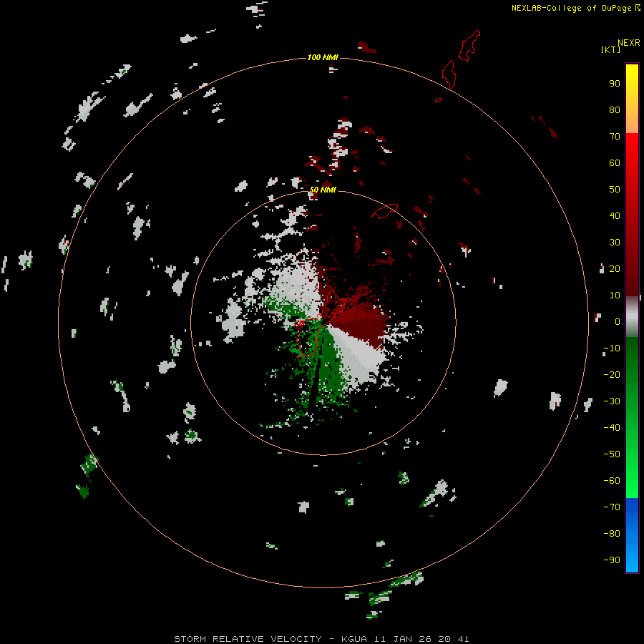This screenshot has height=644, width=644.
Task: Click the -20 value on velocity scale
Action: coord(612,374)
